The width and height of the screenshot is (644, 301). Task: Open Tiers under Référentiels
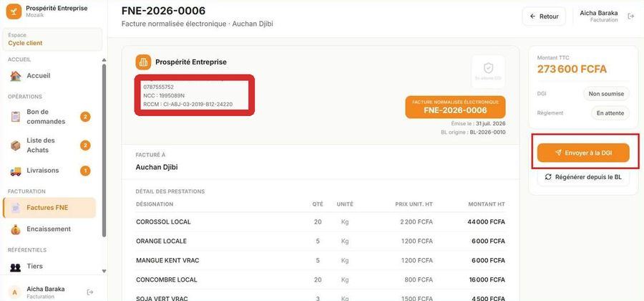pyautogui.click(x=51, y=267)
